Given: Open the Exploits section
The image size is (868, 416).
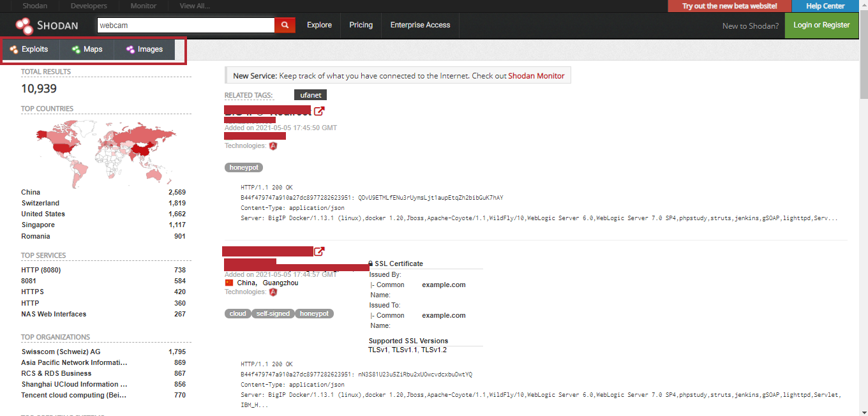Looking at the screenshot, I should coord(29,49).
